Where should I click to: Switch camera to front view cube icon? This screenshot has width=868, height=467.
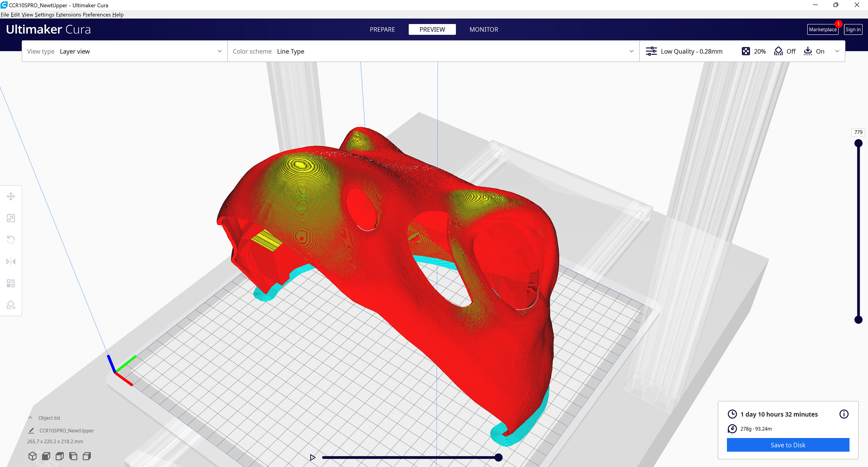point(46,456)
